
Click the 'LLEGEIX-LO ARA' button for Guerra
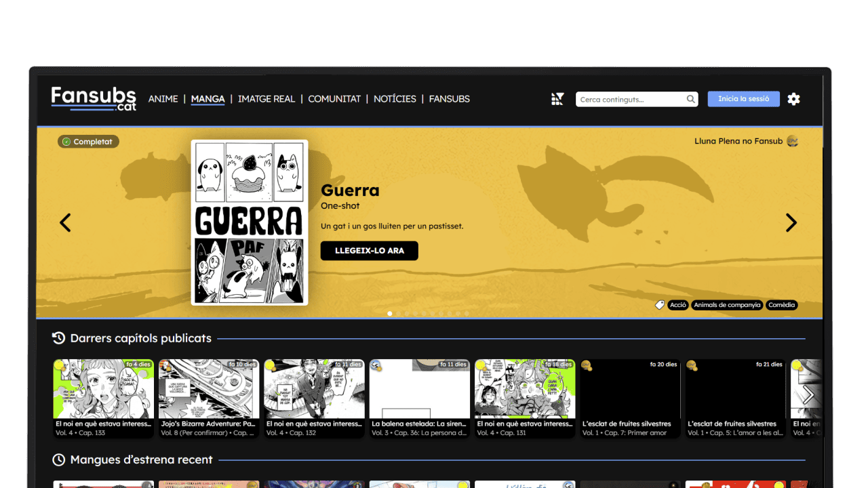(x=369, y=250)
